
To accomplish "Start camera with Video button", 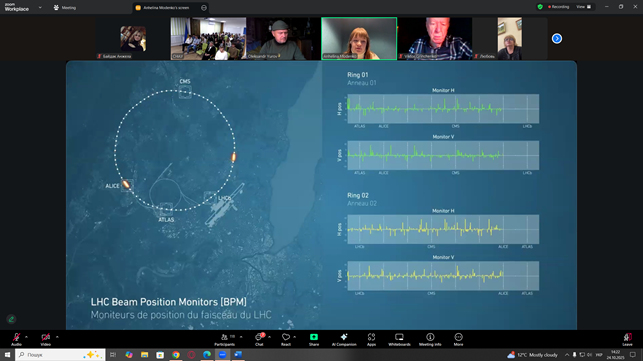I will [46, 339].
